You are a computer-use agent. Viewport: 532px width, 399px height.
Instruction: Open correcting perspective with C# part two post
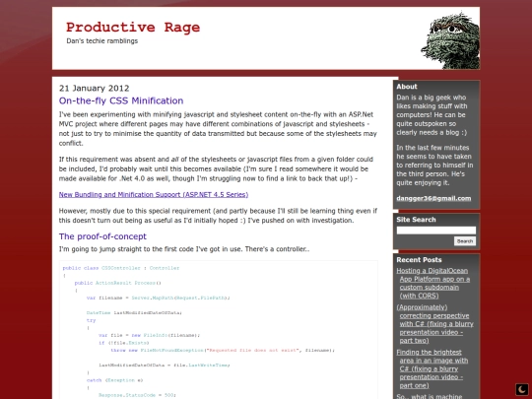435,324
